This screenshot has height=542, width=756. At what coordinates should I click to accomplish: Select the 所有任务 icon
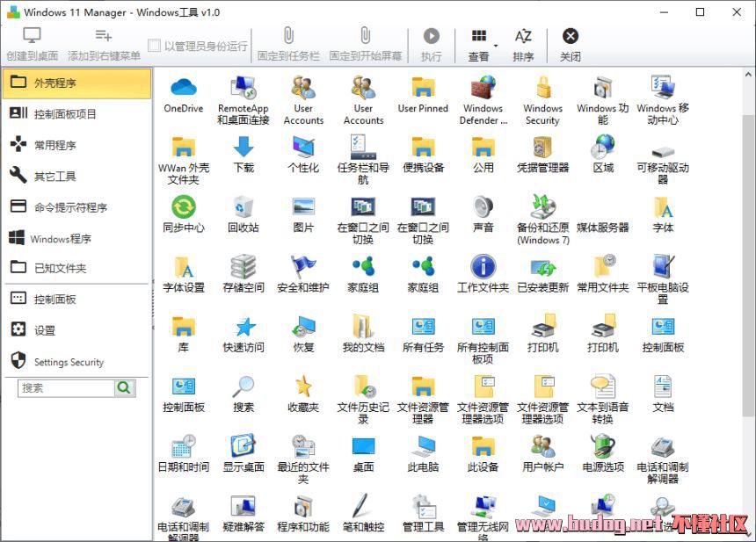(x=423, y=326)
